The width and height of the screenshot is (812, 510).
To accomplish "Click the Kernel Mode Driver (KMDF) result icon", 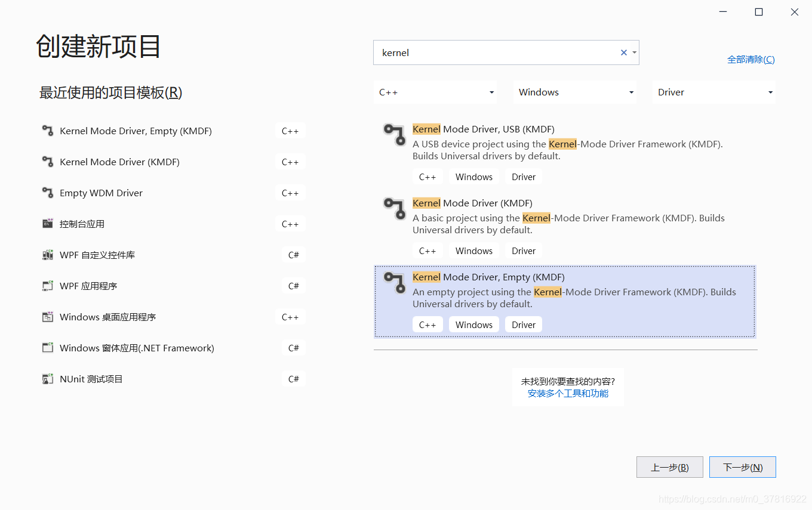I will click(x=394, y=208).
